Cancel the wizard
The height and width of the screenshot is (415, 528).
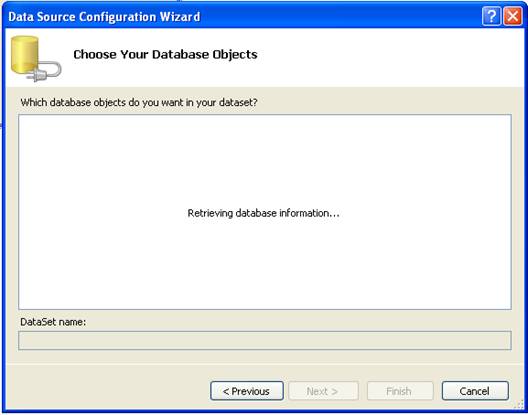tap(475, 391)
